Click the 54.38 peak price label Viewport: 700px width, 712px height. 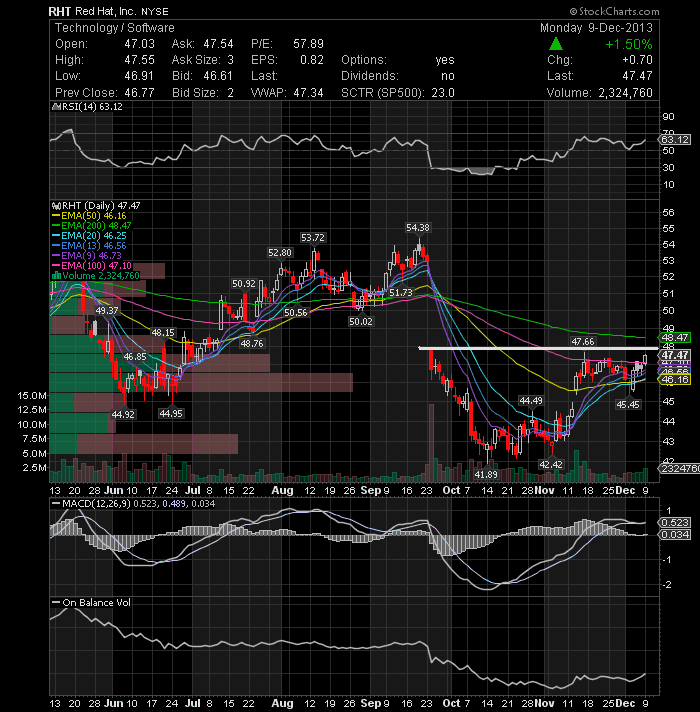coord(418,227)
